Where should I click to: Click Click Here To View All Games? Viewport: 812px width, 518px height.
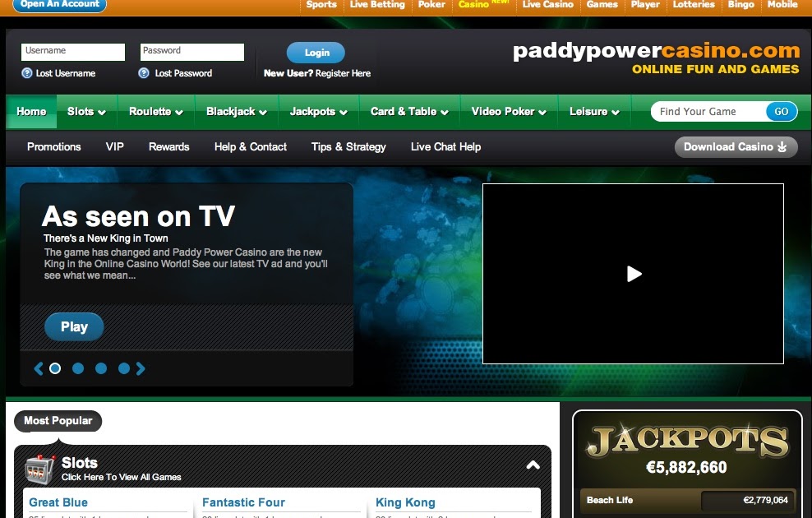(x=121, y=477)
